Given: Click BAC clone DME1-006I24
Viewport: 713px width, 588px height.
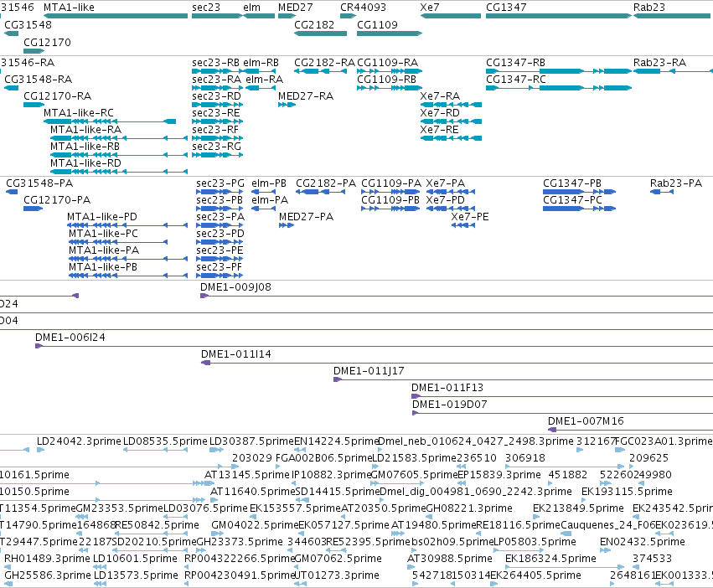Looking at the screenshot, I should click(375, 346).
